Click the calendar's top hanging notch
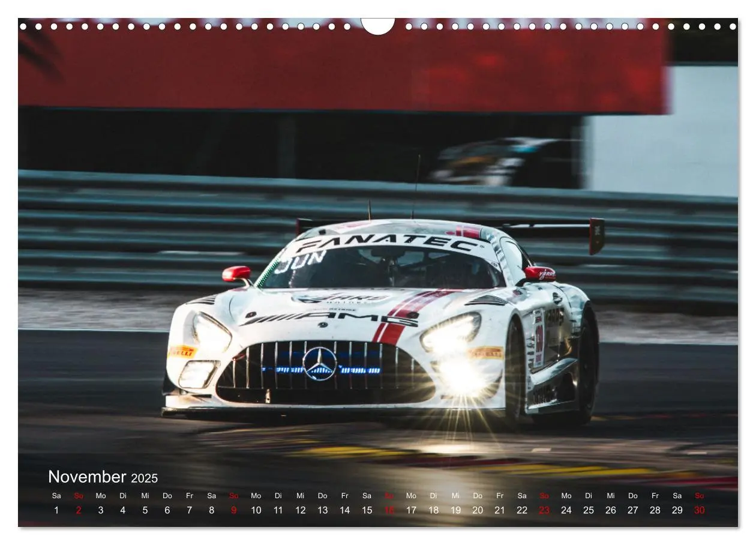The width and height of the screenshot is (756, 545). (x=378, y=26)
